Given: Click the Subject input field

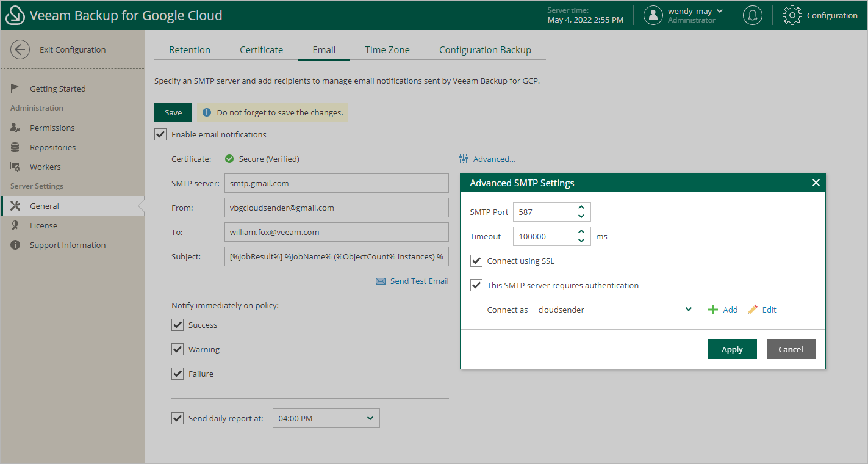Looking at the screenshot, I should click(x=337, y=256).
